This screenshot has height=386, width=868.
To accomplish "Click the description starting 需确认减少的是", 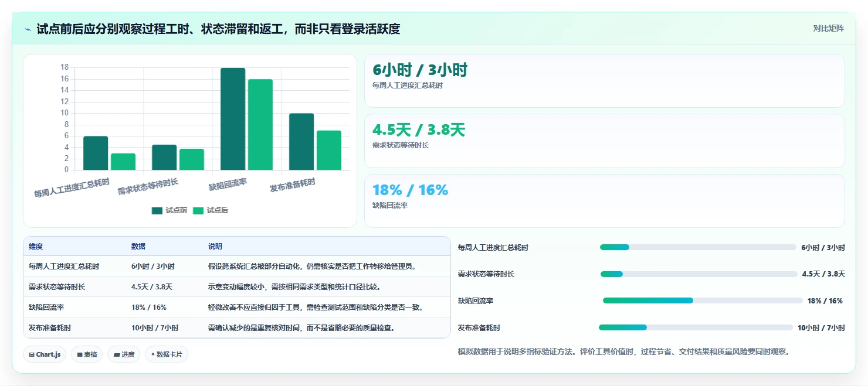I will 301,327.
